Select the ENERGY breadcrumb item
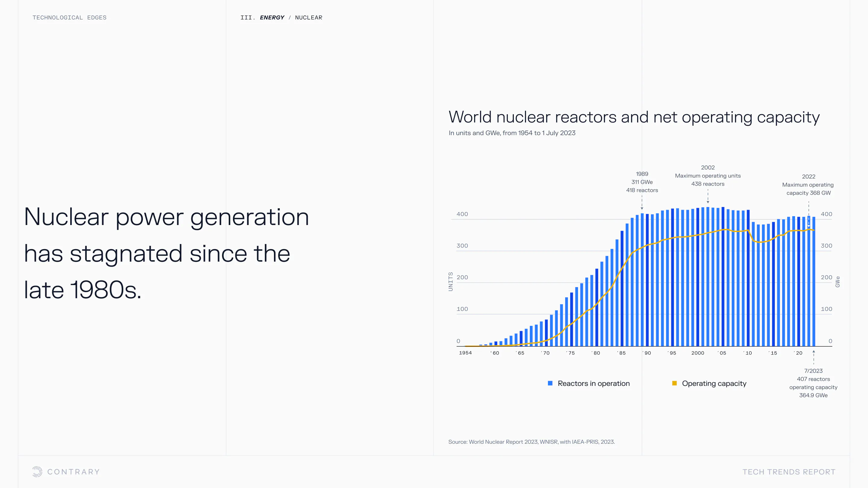 (272, 17)
